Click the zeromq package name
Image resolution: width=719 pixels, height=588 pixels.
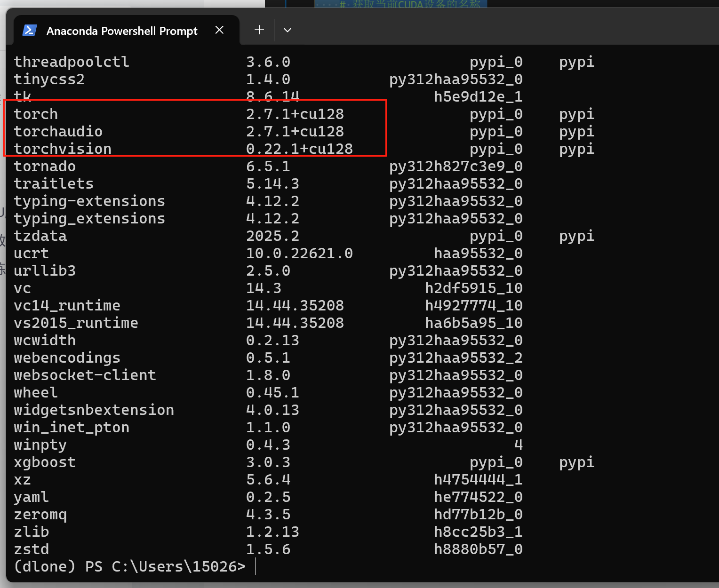[40, 515]
